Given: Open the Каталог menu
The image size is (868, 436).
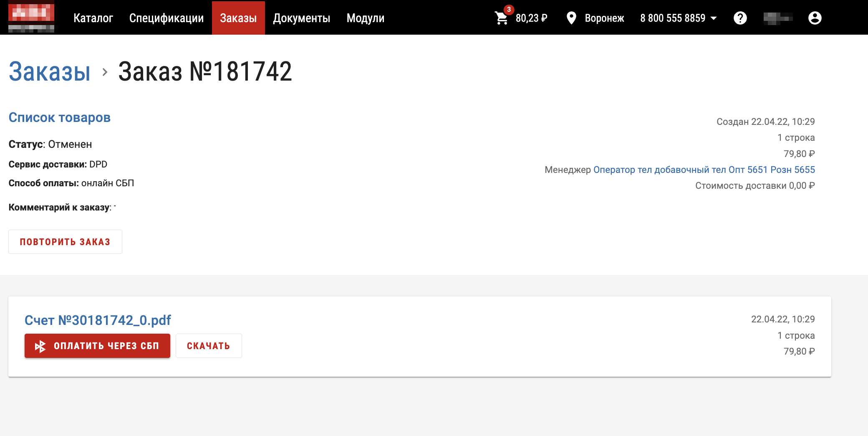Looking at the screenshot, I should click(93, 18).
